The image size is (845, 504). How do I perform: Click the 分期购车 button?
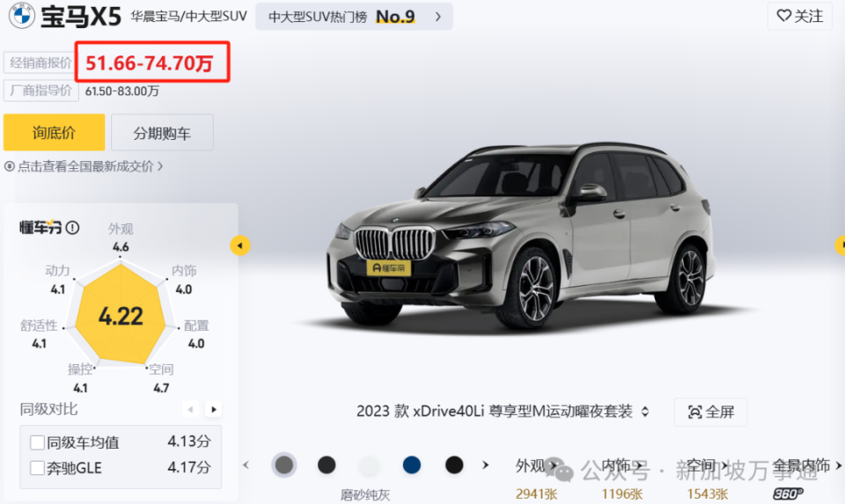pos(162,133)
